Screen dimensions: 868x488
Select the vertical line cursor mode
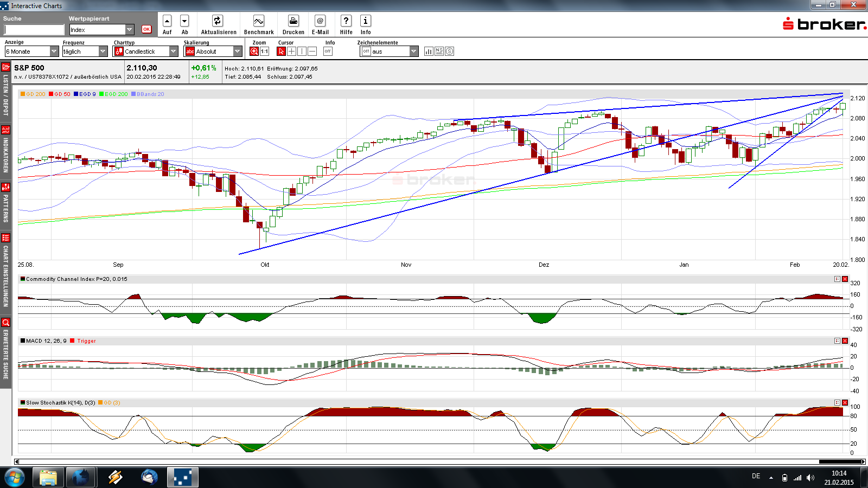tap(302, 52)
